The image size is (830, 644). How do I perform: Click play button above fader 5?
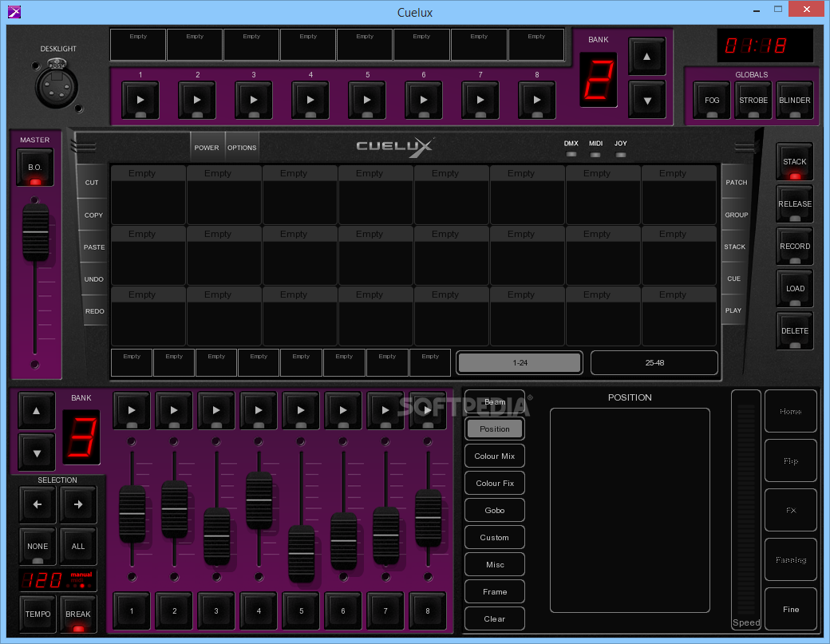pyautogui.click(x=301, y=411)
